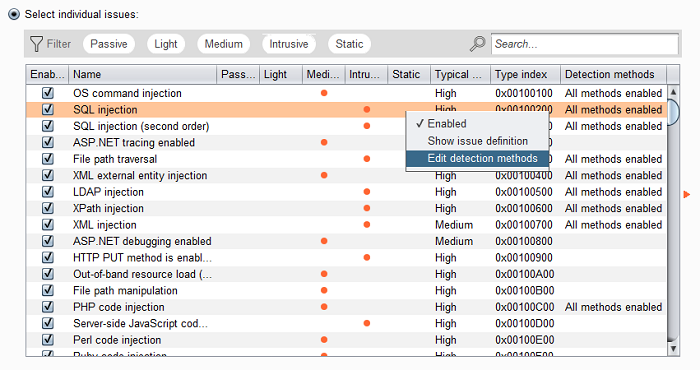700x370 pixels.
Task: Click the orange arrow right of table
Action: click(x=687, y=194)
